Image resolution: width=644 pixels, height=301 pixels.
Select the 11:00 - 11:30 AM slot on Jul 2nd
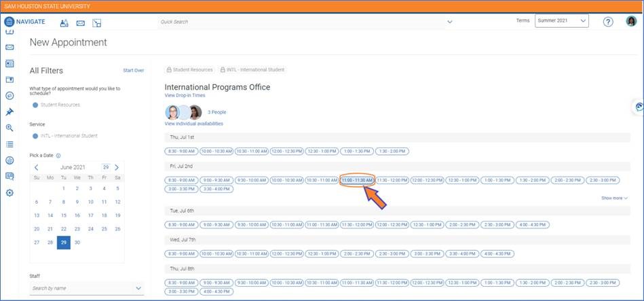[x=357, y=180]
